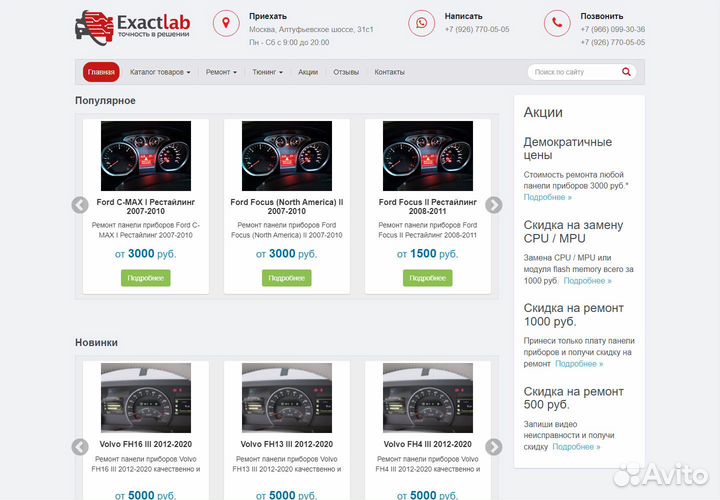Open Ford C-MAX dashboard thumbnail
This screenshot has width=720, height=500.
pos(146,156)
